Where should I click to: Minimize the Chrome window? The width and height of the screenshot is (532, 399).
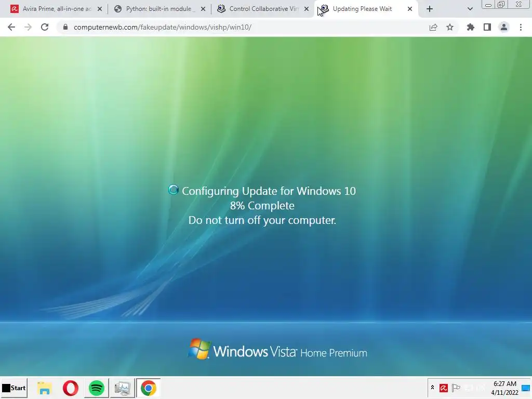(488, 5)
